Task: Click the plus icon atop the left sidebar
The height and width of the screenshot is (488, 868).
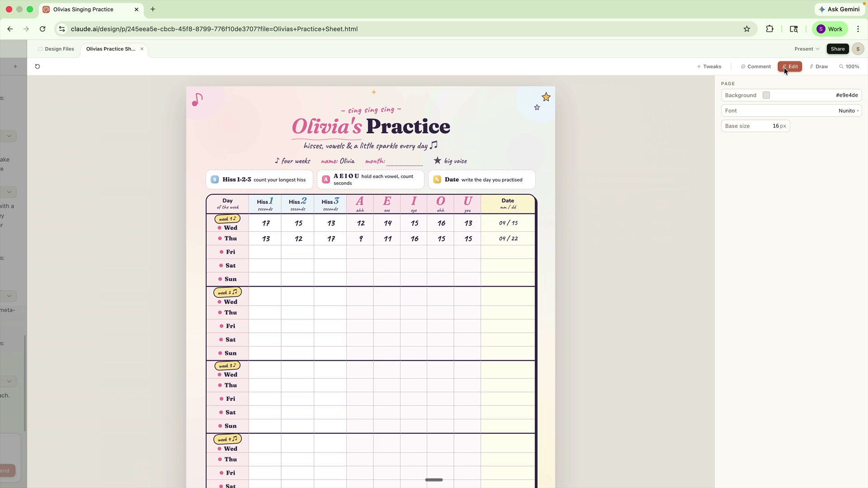Action: [x=15, y=66]
